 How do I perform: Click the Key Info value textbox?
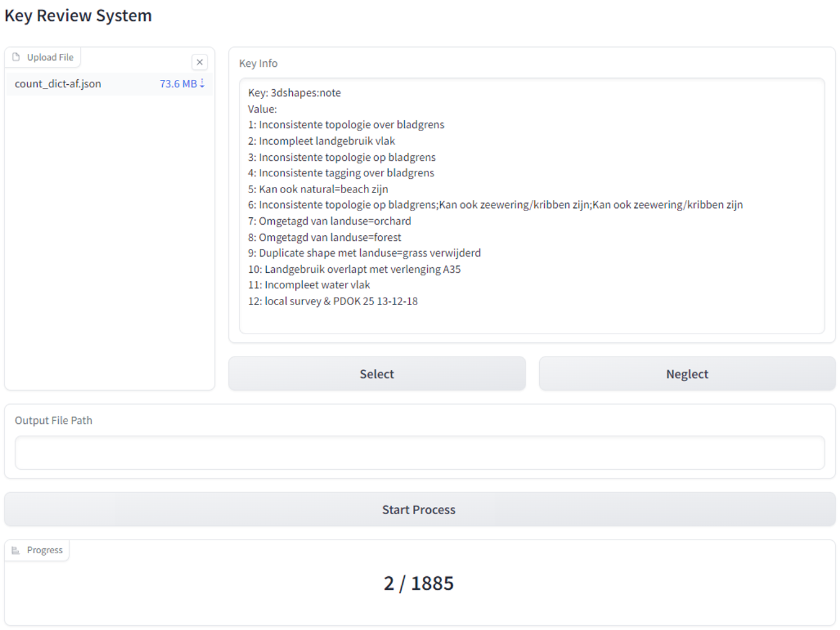pyautogui.click(x=532, y=205)
